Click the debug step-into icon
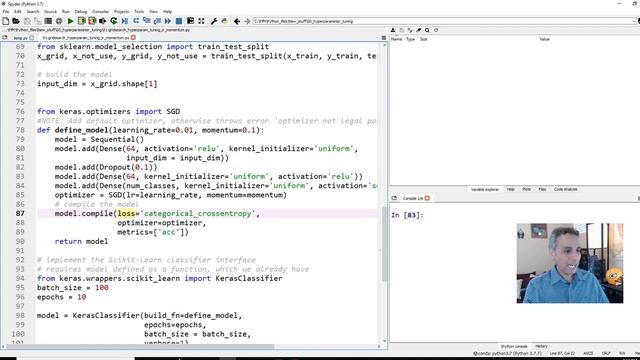640x360 pixels. [x=147, y=21]
